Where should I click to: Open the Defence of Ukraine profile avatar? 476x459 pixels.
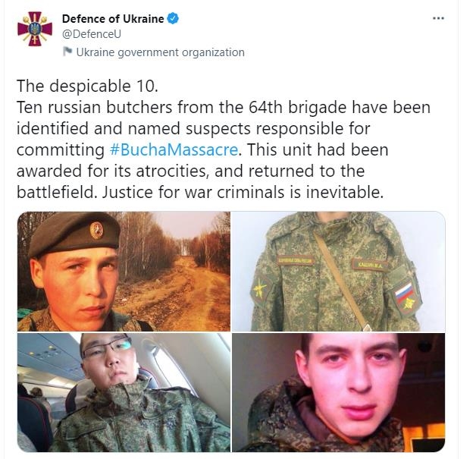(35, 29)
